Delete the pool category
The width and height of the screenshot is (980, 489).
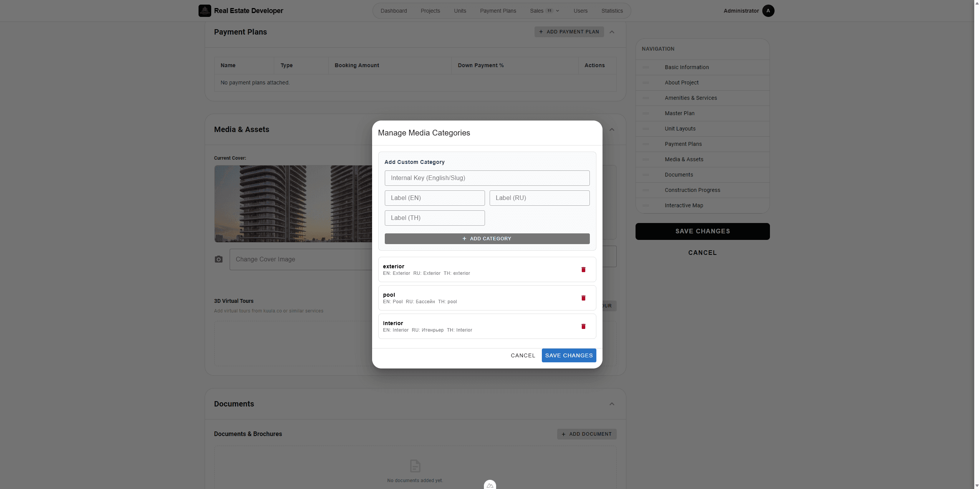click(x=583, y=298)
